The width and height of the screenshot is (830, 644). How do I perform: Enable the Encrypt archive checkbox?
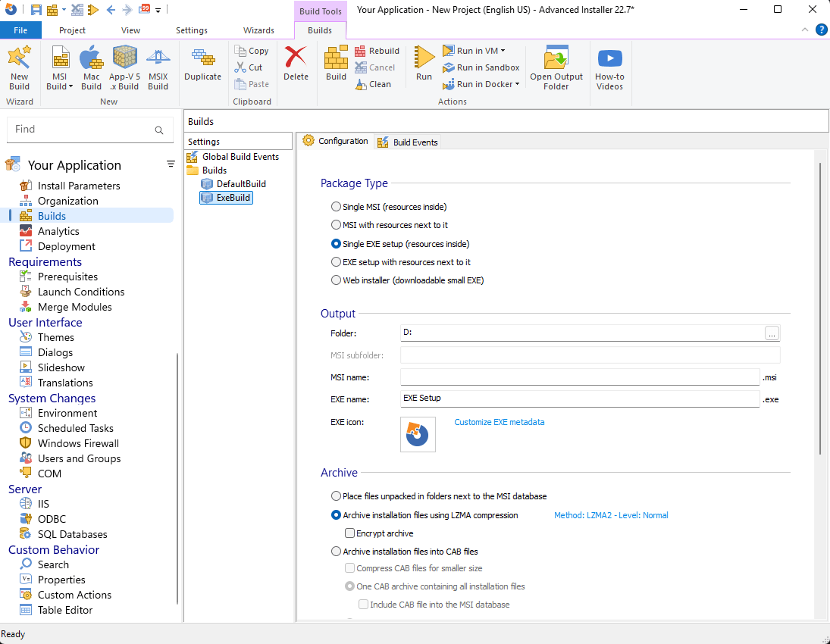(349, 533)
